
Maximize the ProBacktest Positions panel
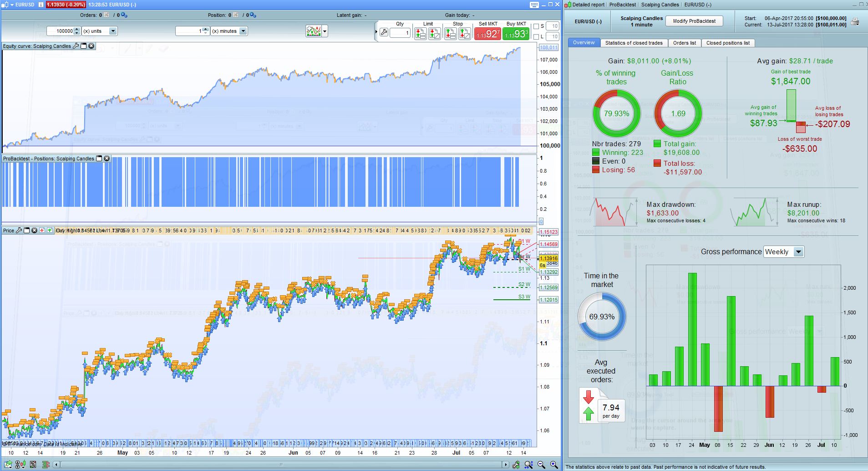99,159
